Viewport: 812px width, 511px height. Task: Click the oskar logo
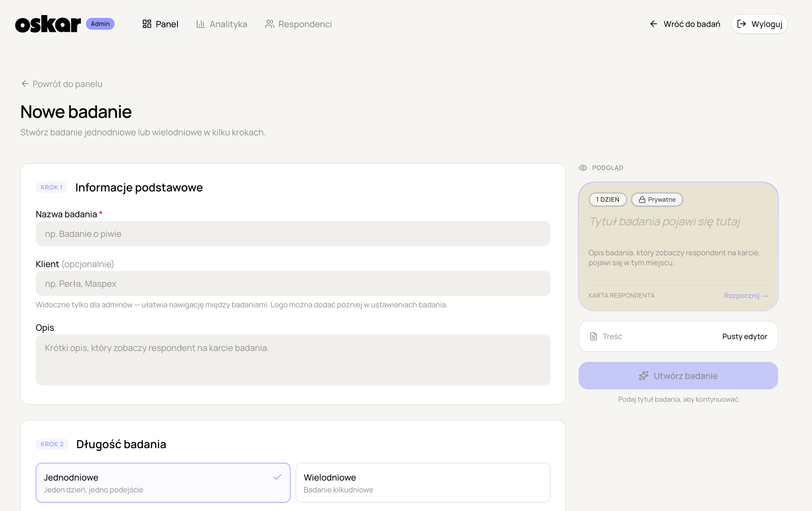pos(48,24)
